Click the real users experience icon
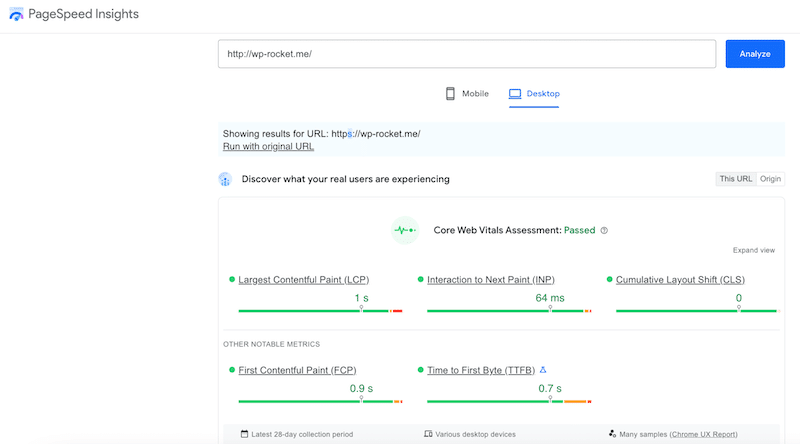 225,179
